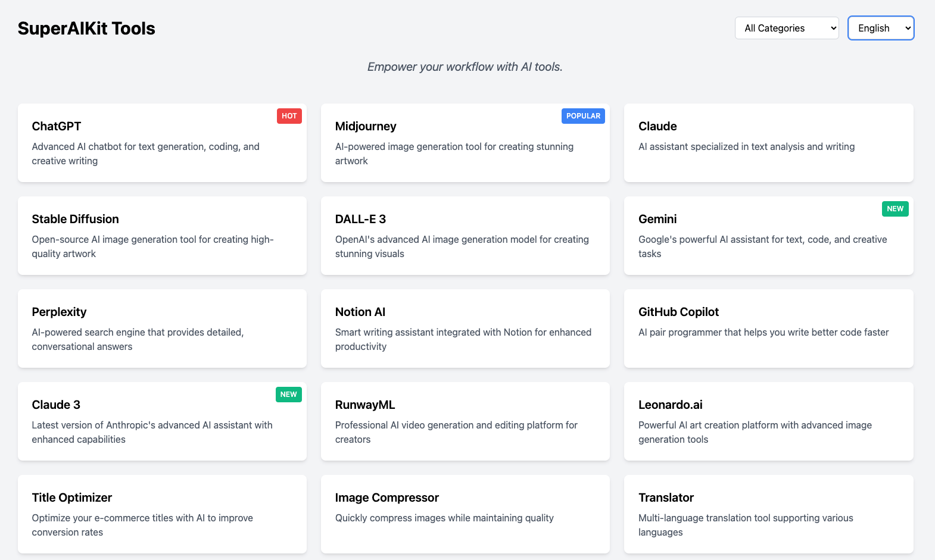This screenshot has height=560, width=935.
Task: Open the ChatGPT tool card
Action: tap(162, 143)
